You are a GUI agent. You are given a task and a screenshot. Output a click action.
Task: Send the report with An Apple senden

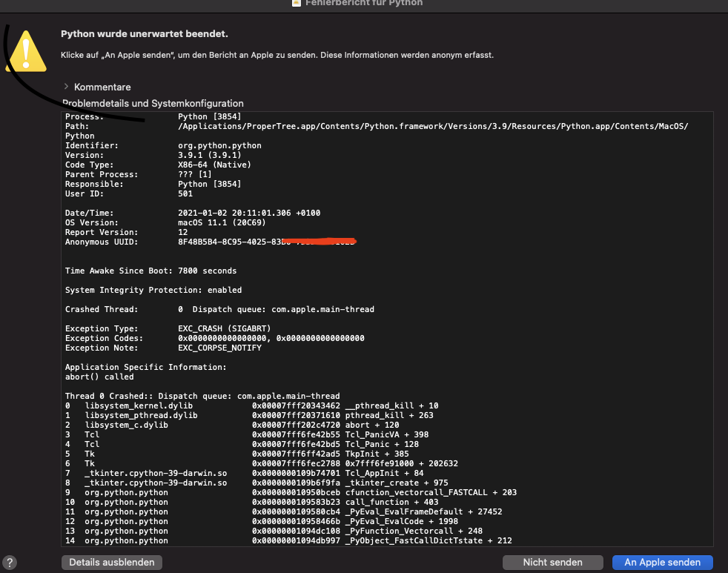click(x=663, y=563)
